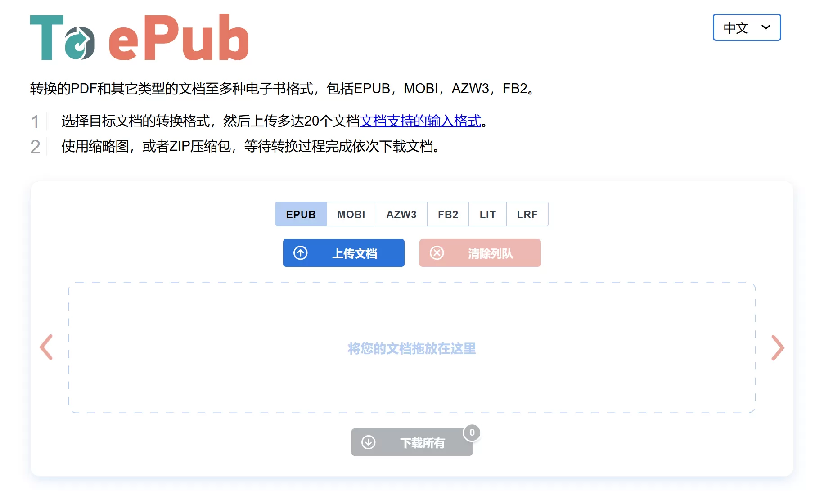Click the right carousel arrow

778,347
